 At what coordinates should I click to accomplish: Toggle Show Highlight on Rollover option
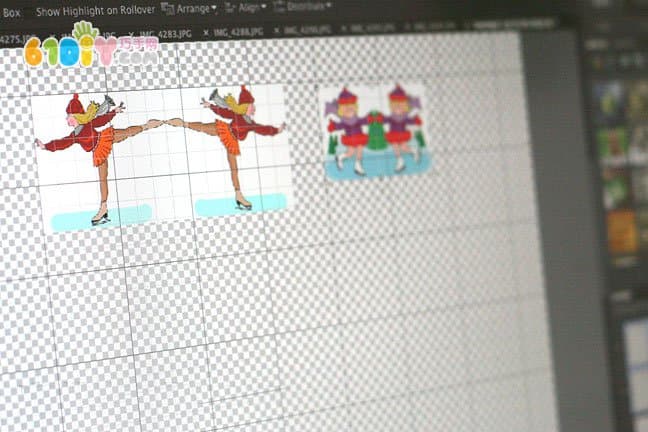pyautogui.click(x=95, y=11)
